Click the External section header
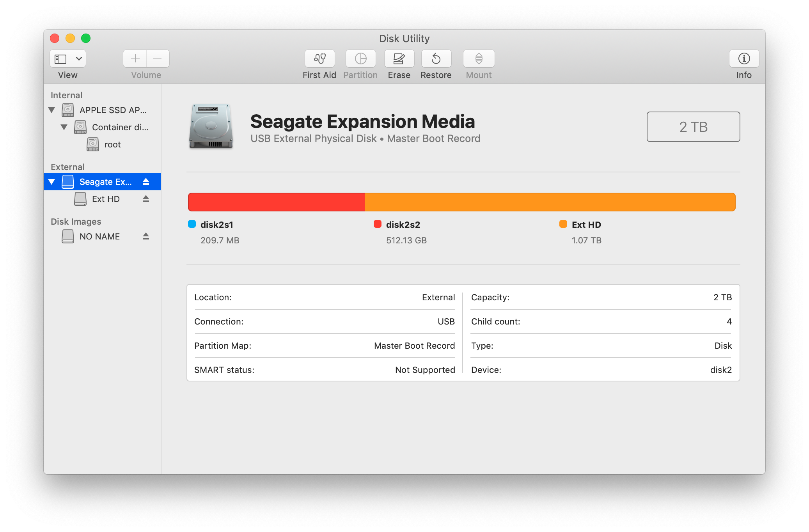809x532 pixels. pyautogui.click(x=67, y=167)
